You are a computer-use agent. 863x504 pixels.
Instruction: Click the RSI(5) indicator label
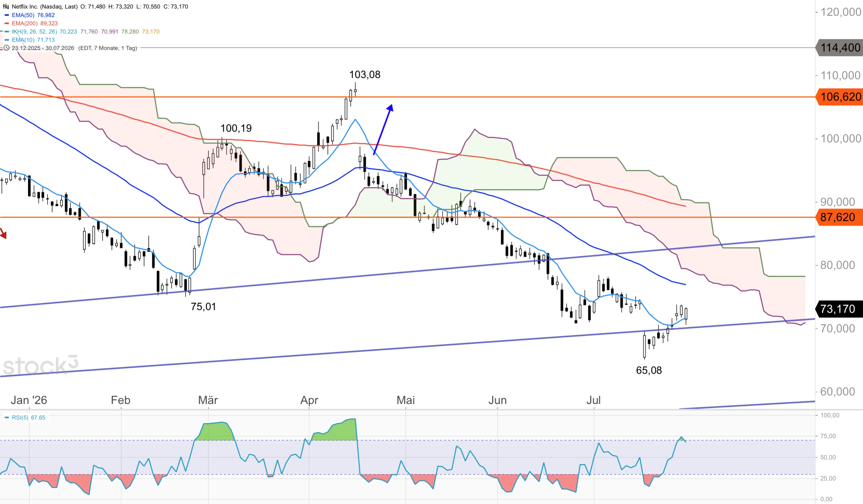pos(20,417)
